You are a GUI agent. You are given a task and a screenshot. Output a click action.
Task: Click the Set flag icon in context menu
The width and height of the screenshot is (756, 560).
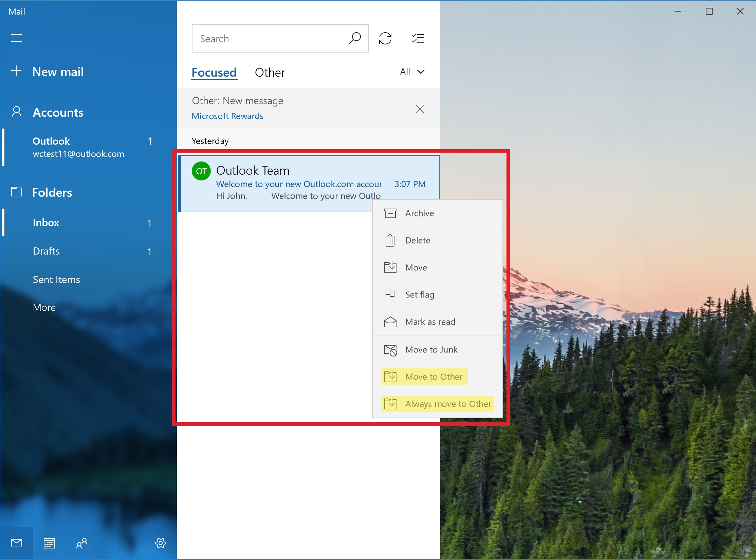[x=390, y=295]
